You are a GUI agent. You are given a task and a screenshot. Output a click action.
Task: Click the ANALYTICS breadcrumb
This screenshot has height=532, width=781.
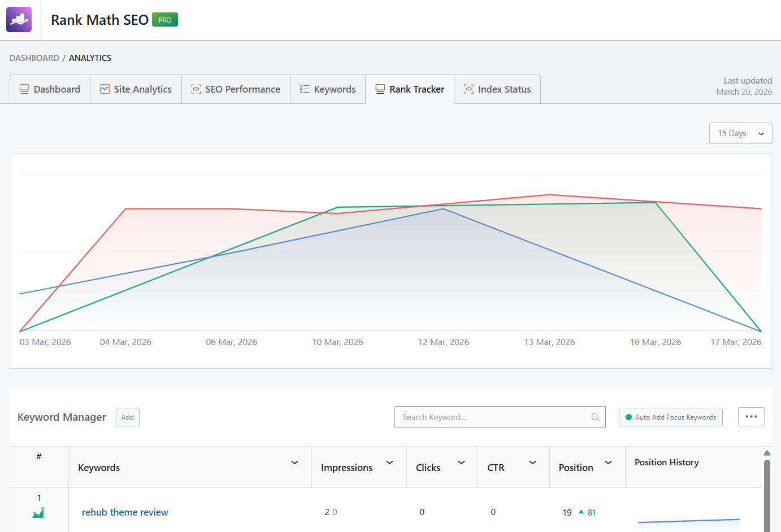(x=90, y=58)
